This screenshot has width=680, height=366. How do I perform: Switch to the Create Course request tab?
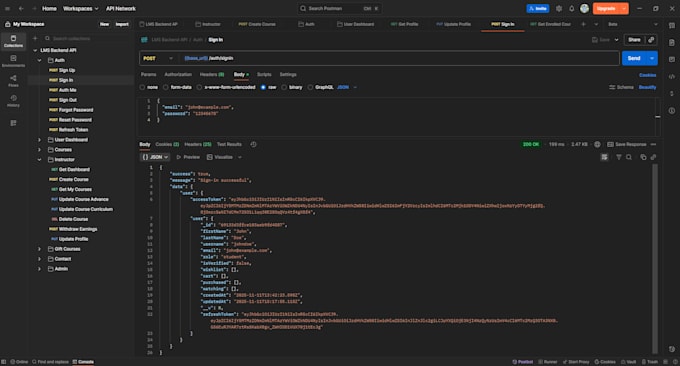point(257,24)
